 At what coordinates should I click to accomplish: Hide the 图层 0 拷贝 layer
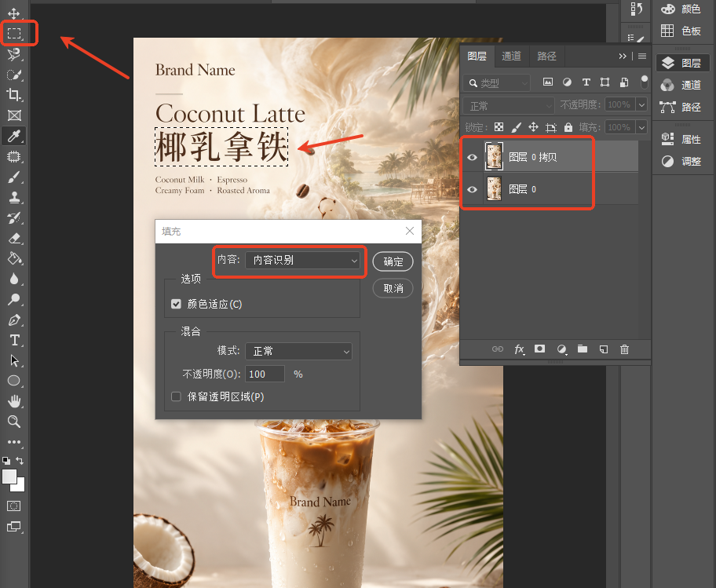(472, 157)
